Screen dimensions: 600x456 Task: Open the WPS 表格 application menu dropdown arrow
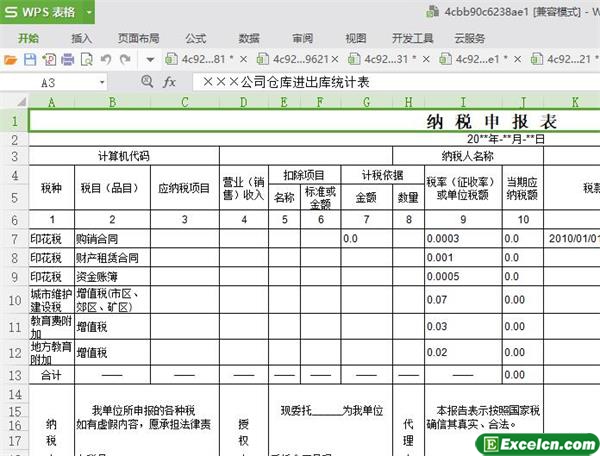coord(89,12)
